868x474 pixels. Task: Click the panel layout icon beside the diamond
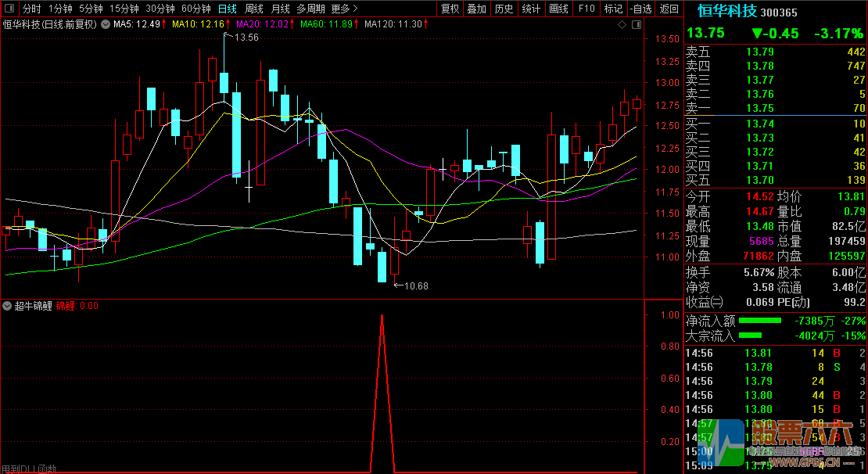634,24
